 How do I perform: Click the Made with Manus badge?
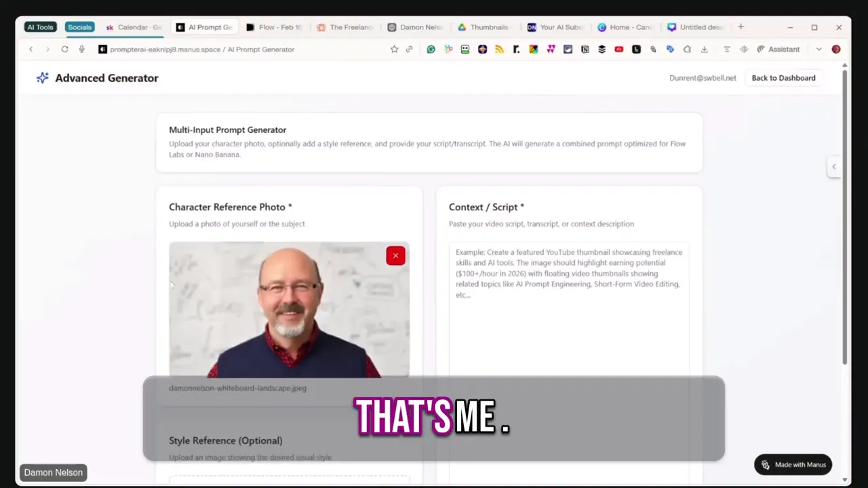(793, 465)
